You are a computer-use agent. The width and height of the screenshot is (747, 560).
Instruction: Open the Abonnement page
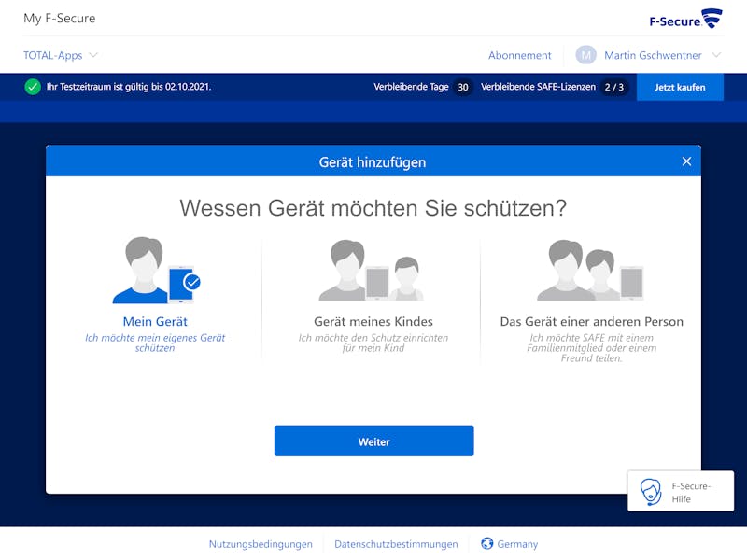[x=520, y=55]
